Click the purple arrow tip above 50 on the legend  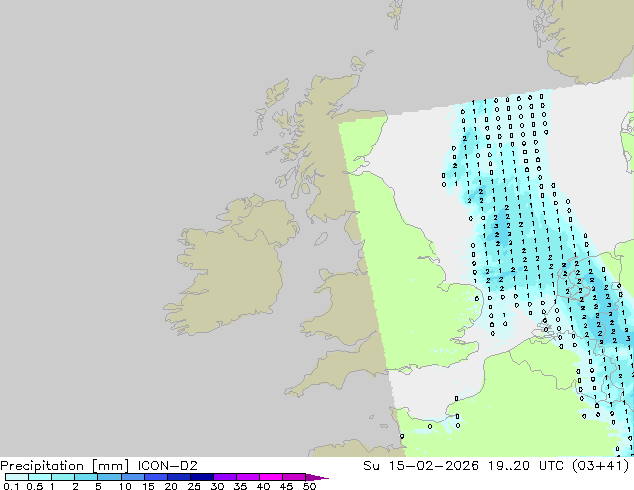[x=317, y=477]
